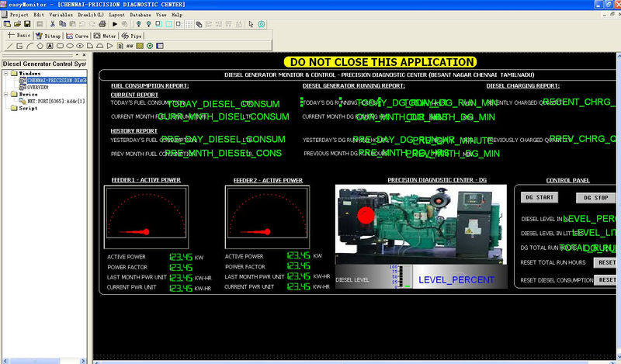Start runtime with the black play arrow
Viewport: 621px width, 364px height.
click(115, 24)
